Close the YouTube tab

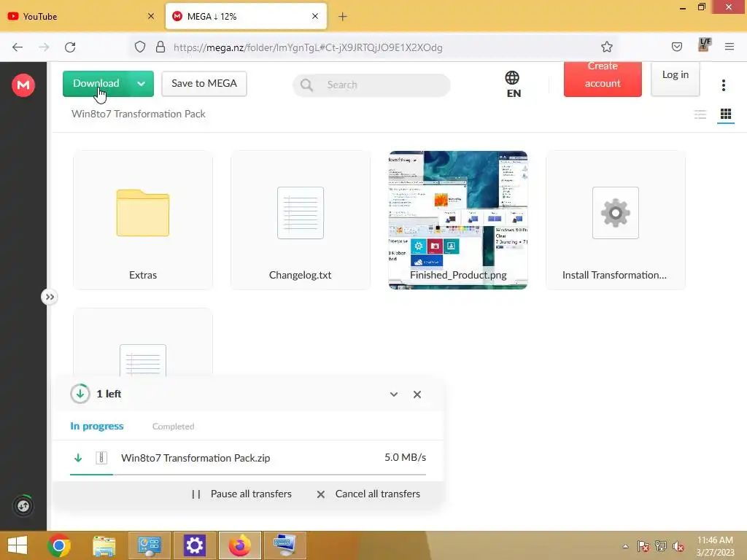(150, 16)
